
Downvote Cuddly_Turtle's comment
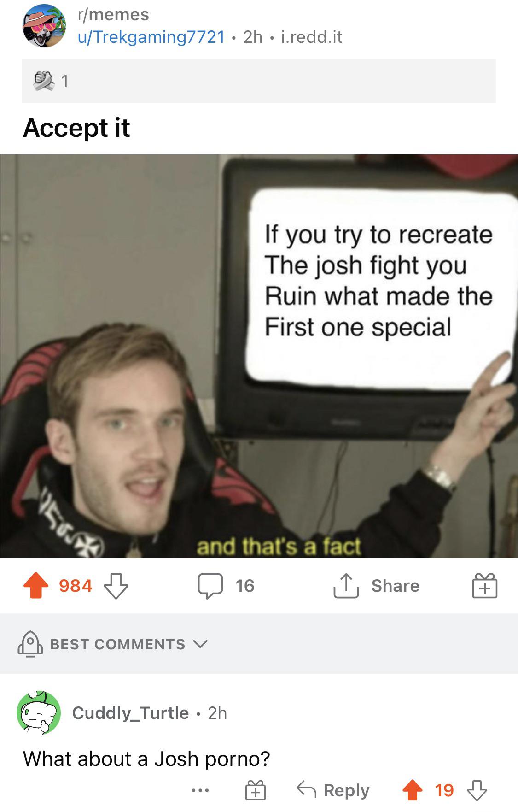(477, 790)
